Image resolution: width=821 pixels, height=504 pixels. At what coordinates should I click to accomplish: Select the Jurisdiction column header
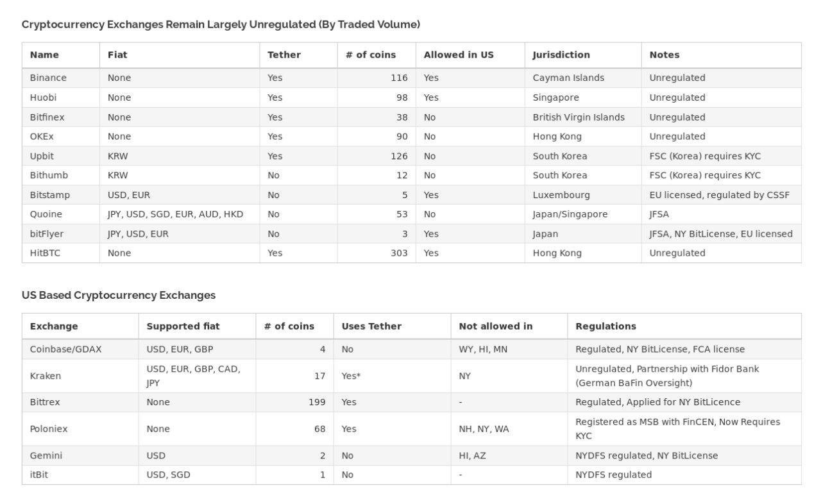pyautogui.click(x=561, y=55)
